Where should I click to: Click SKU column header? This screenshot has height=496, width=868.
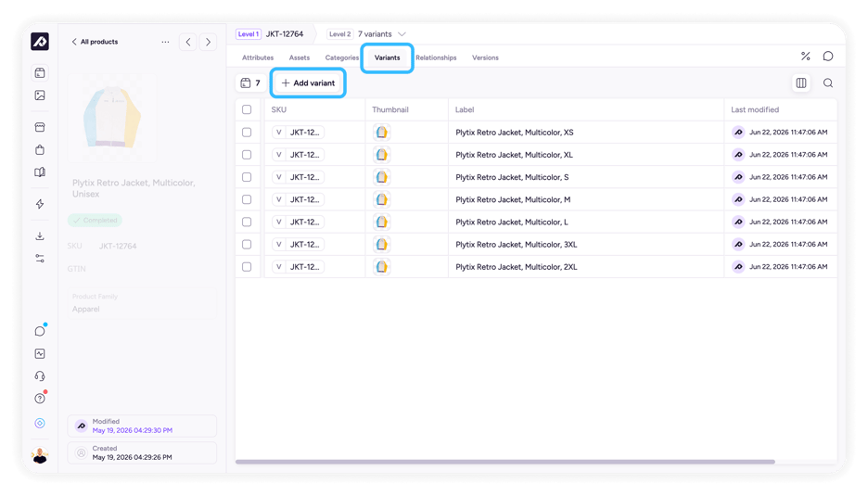pyautogui.click(x=279, y=109)
